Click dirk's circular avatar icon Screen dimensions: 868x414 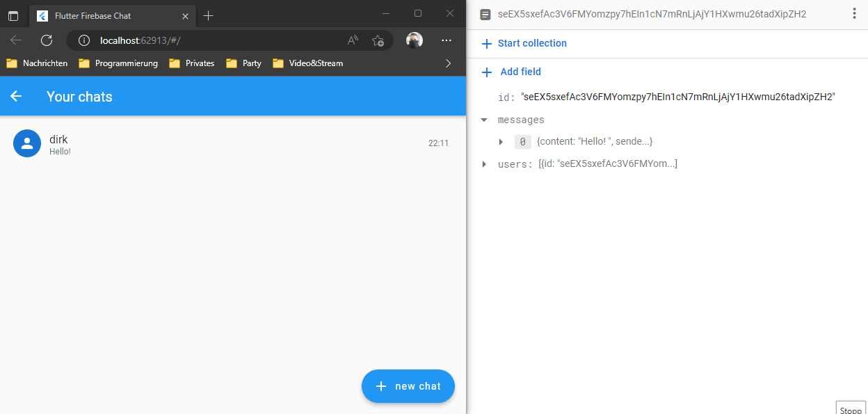coord(26,144)
